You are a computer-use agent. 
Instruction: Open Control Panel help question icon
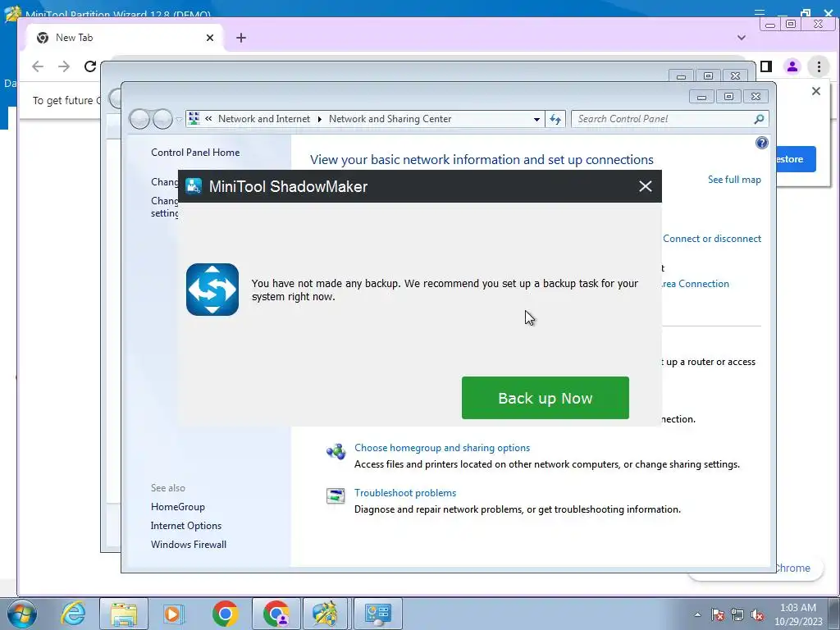tap(761, 143)
